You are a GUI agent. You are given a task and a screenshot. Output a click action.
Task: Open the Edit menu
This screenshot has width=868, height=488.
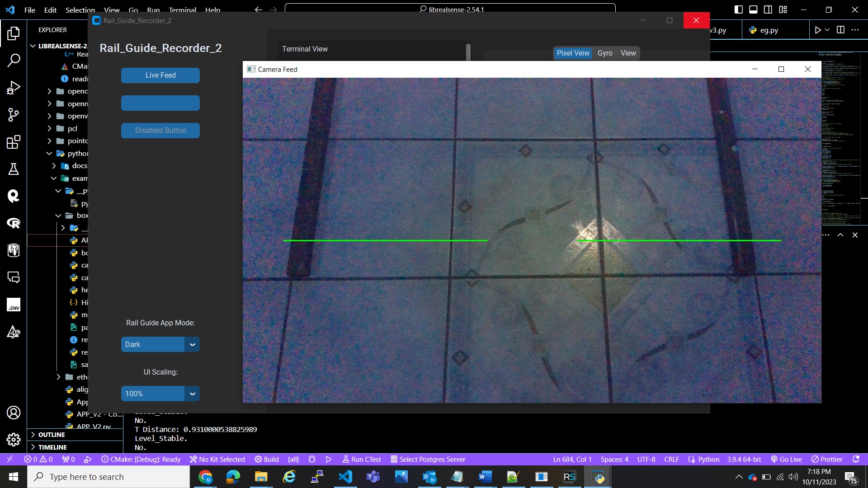[x=50, y=9]
